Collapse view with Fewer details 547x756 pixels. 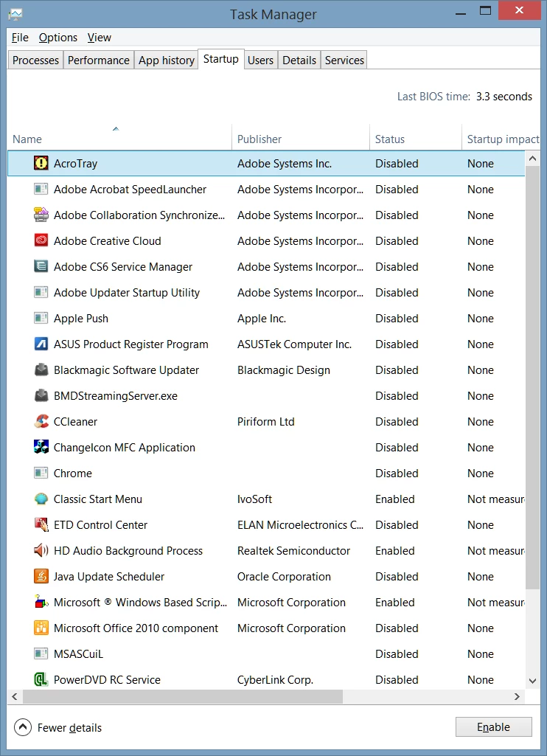(x=58, y=727)
